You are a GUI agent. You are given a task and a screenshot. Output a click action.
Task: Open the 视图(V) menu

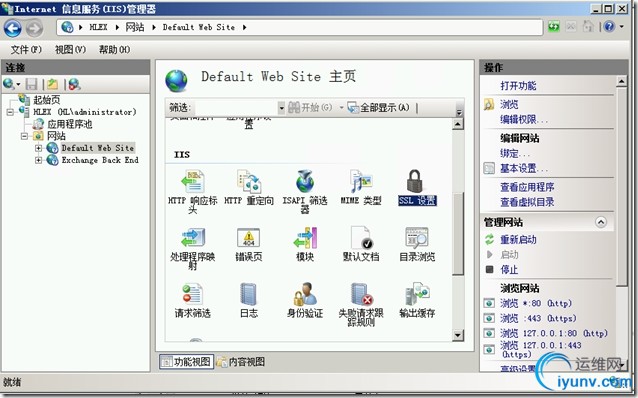click(70, 49)
